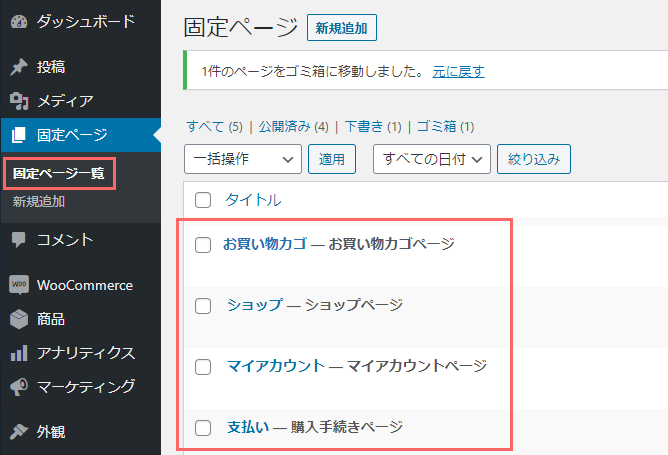Filter pages by ゴミ箱 (1) link

tap(445, 127)
